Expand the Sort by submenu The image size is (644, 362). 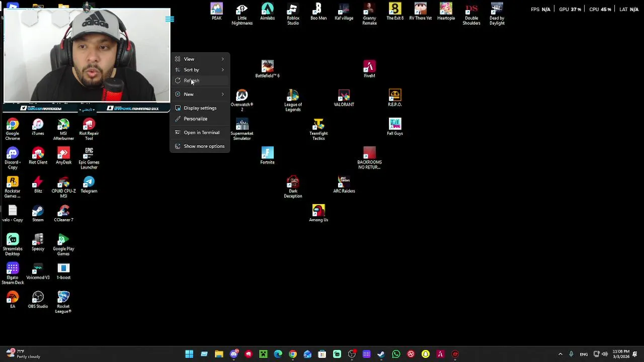[x=200, y=69]
